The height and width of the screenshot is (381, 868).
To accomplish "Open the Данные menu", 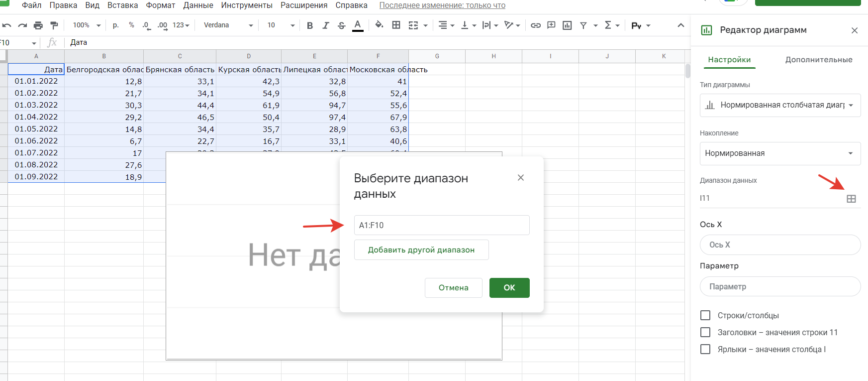I will tap(198, 5).
